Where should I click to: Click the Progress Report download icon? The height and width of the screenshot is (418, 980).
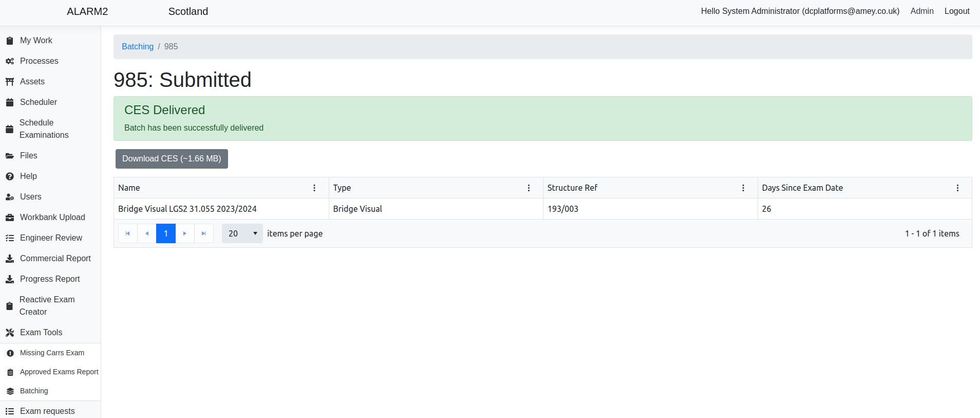point(10,279)
